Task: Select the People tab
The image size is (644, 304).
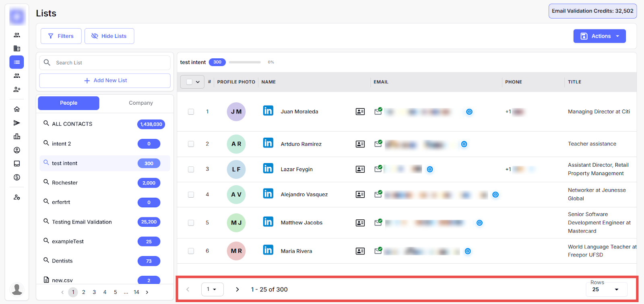Action: click(68, 103)
